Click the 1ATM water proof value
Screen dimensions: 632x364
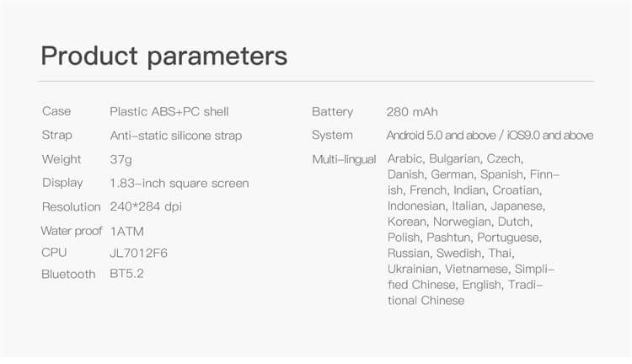pyautogui.click(x=126, y=232)
